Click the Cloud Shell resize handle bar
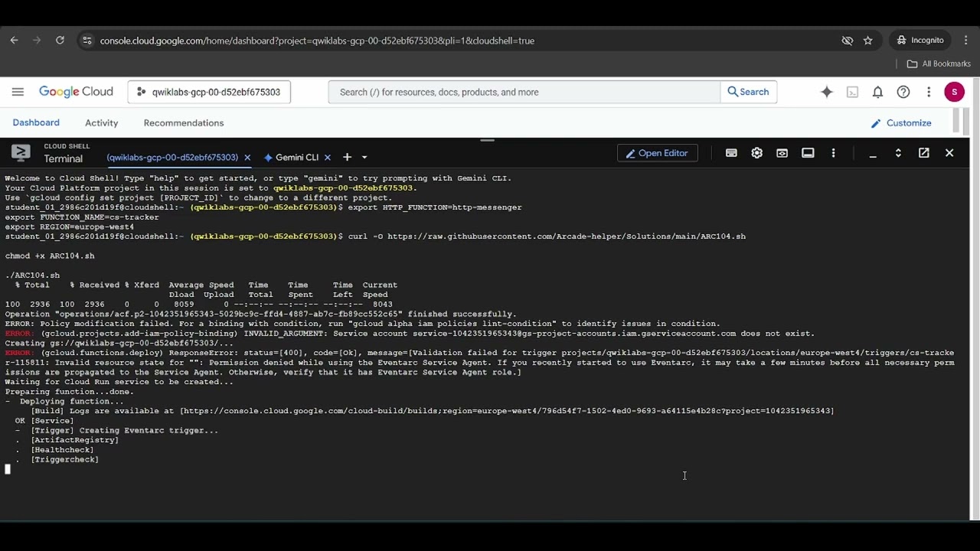 point(487,141)
